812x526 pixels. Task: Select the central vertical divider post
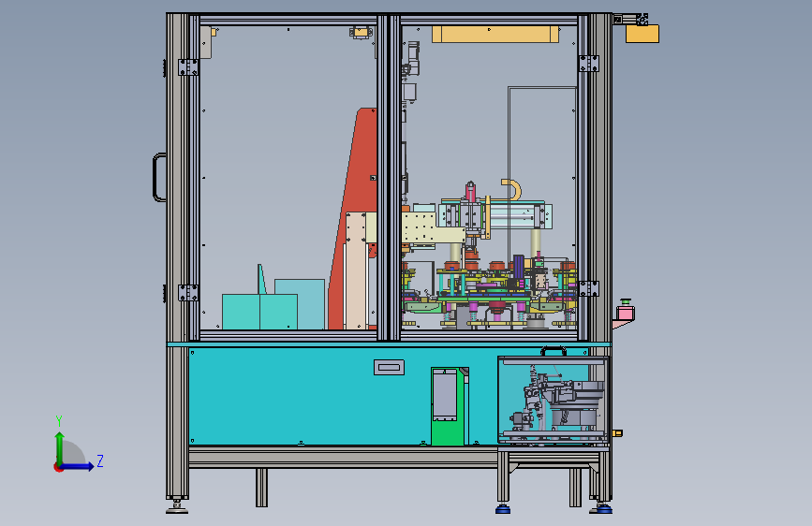tap(389, 178)
